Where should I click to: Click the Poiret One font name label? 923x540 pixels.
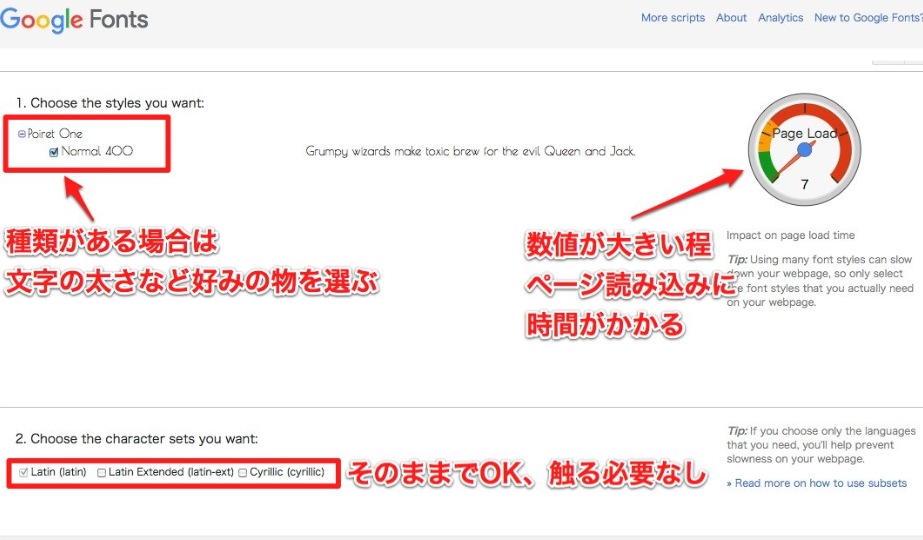pos(55,134)
